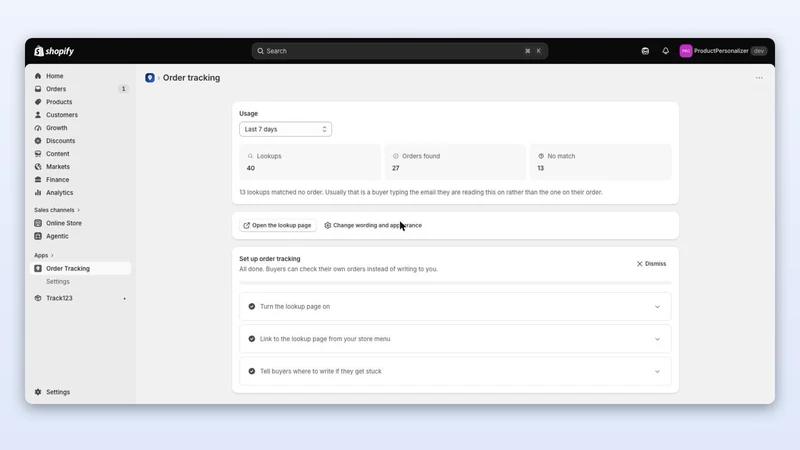Click the Orders tray icon
The image size is (800, 450).
(x=38, y=89)
